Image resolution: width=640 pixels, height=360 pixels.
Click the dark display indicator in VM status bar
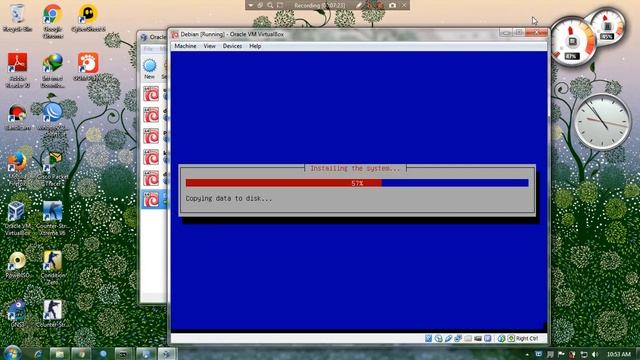point(478,338)
